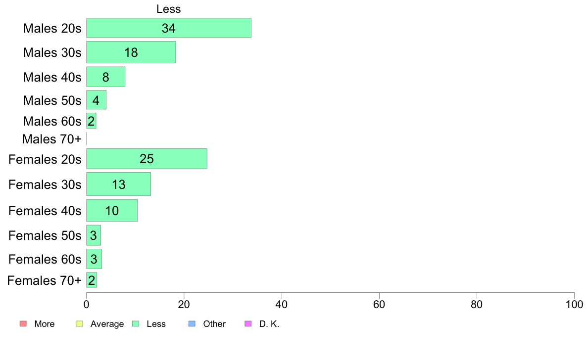
Task: Click the purple D. K. legend swatch
Action: (248, 323)
